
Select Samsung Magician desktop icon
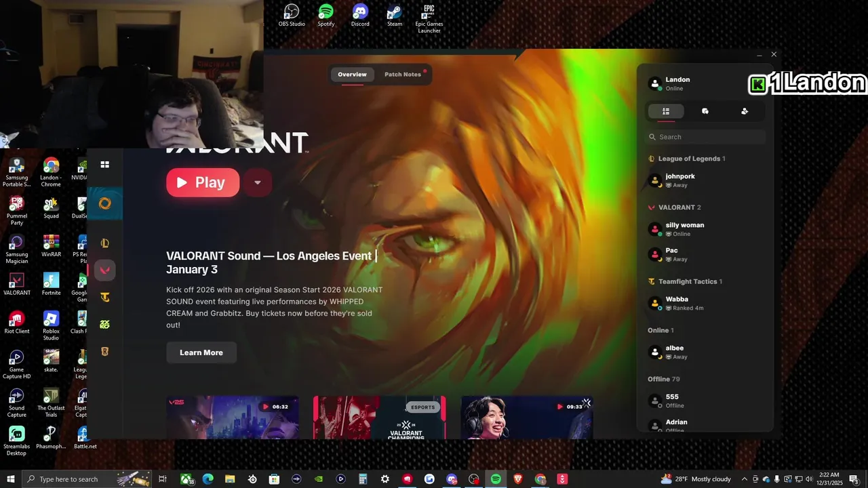point(16,249)
